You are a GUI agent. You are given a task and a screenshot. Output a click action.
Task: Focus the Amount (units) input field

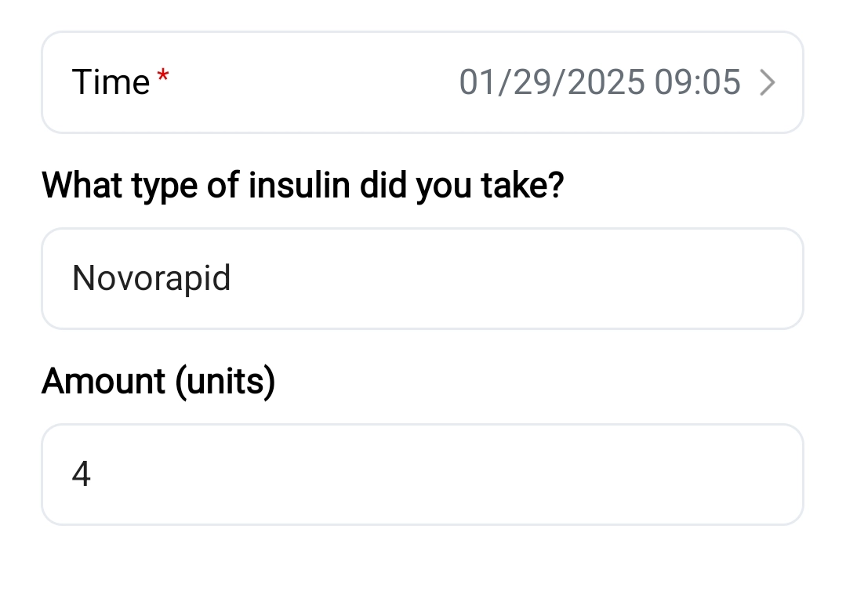(x=422, y=474)
